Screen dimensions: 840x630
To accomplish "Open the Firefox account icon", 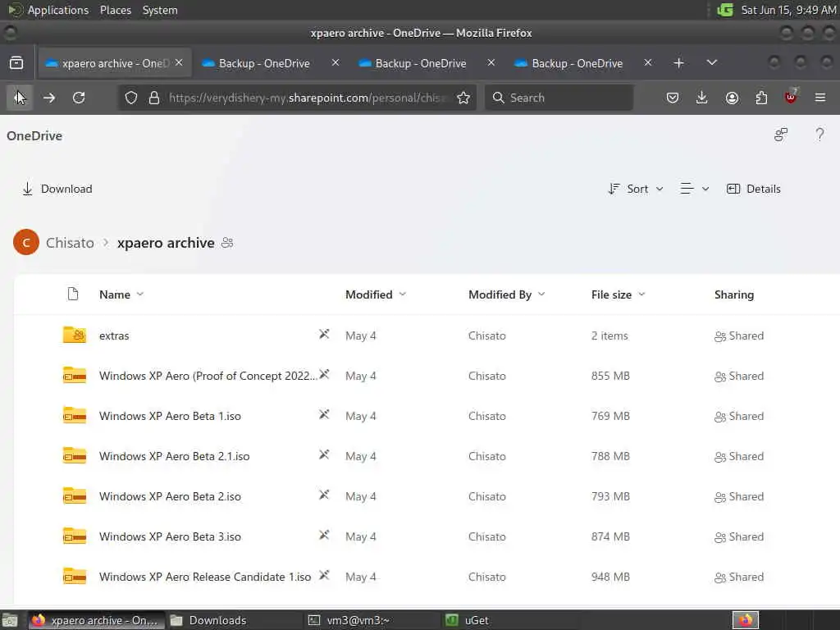I will point(732,98).
